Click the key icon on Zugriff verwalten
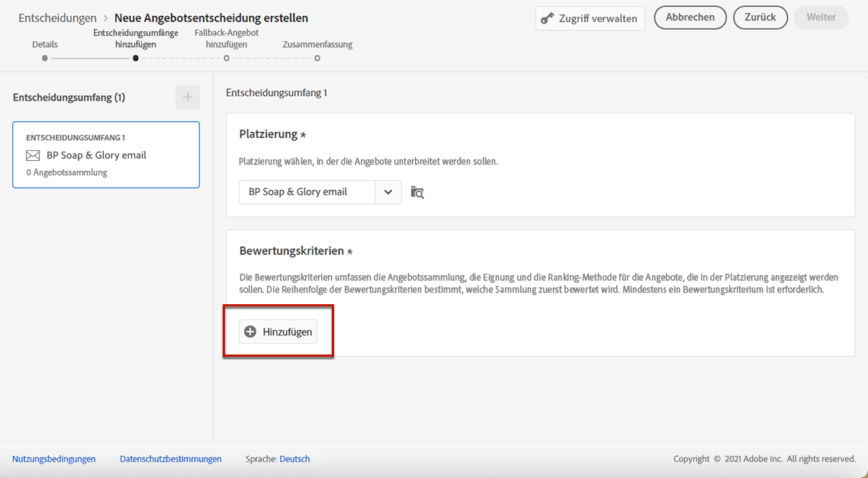This screenshot has width=868, height=478. 547,18
